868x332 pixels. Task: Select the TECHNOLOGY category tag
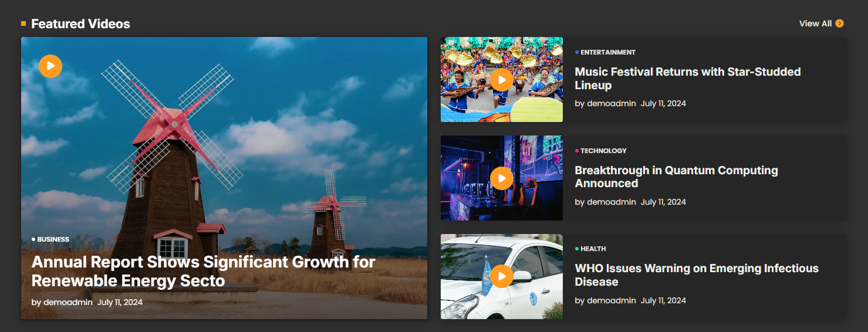pos(603,151)
